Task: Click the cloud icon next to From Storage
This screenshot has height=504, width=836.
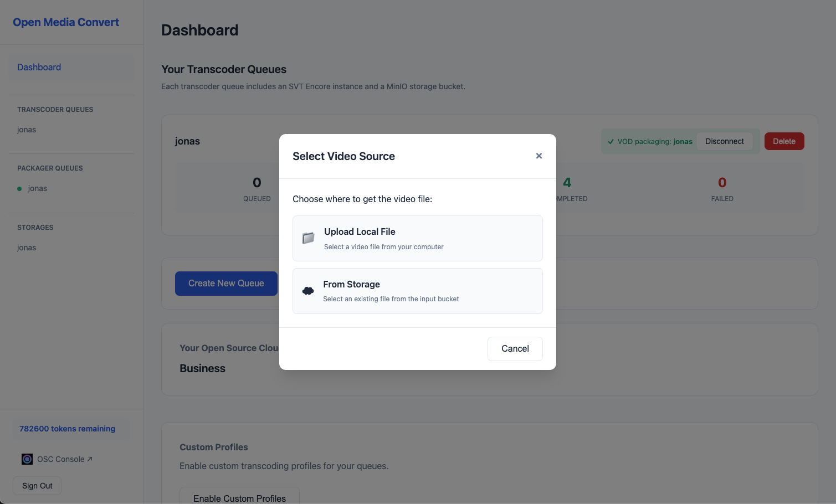Action: [x=308, y=290]
